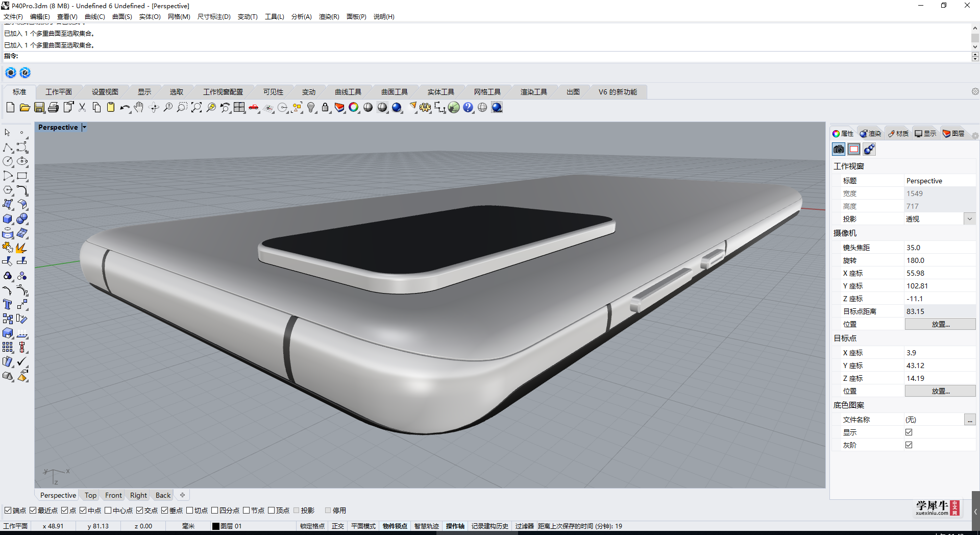
Task: Switch to the 图层 panel tab
Action: coord(953,133)
